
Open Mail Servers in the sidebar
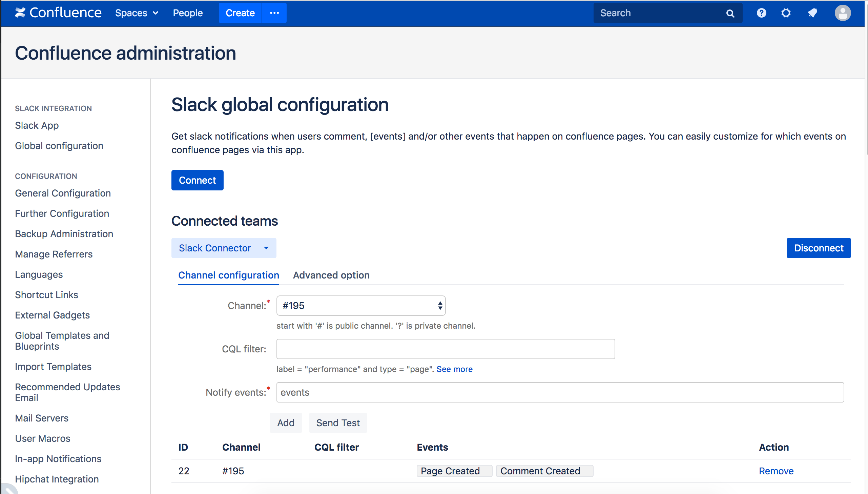pos(41,418)
